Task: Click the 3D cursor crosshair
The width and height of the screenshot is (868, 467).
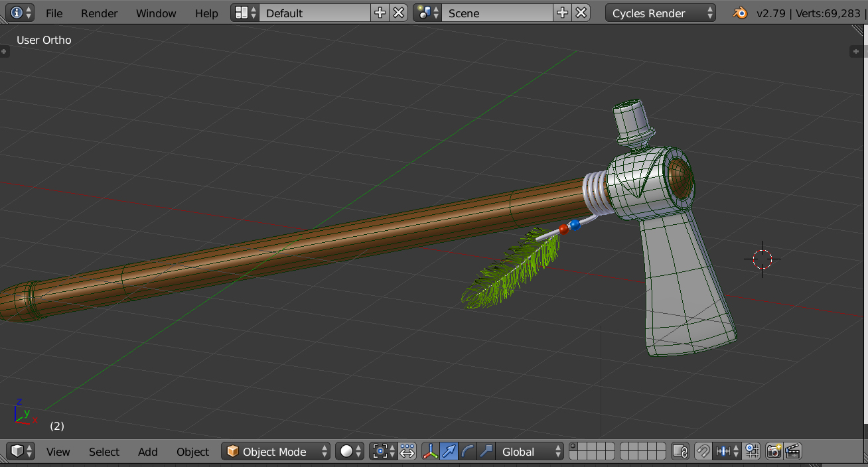Action: click(x=762, y=259)
